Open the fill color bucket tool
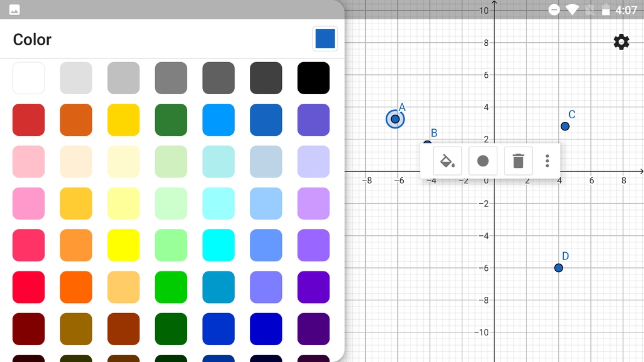 pos(447,161)
